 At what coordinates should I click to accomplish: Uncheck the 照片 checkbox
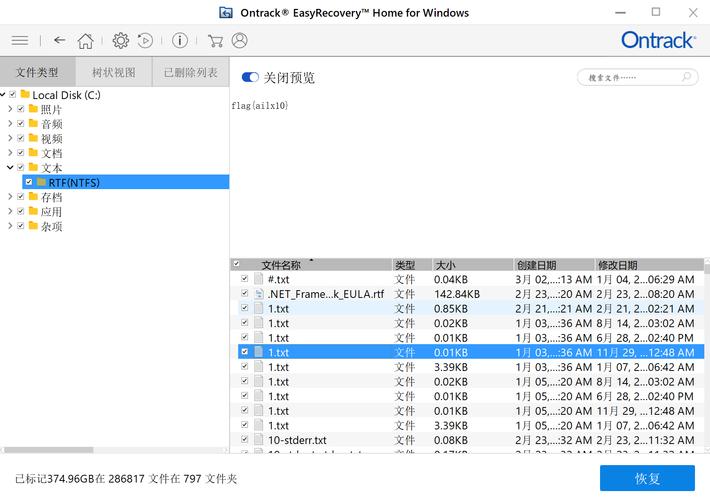tap(20, 109)
